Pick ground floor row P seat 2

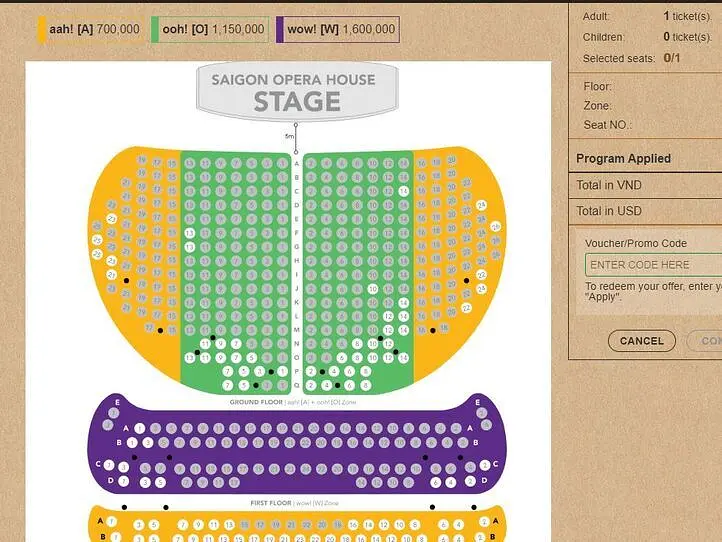pos(311,371)
